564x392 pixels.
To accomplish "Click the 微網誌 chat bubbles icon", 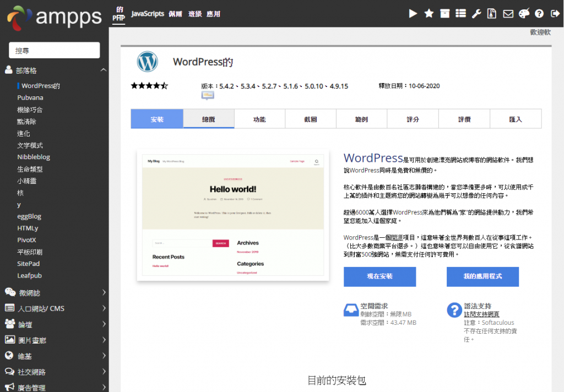I will pyautogui.click(x=10, y=292).
